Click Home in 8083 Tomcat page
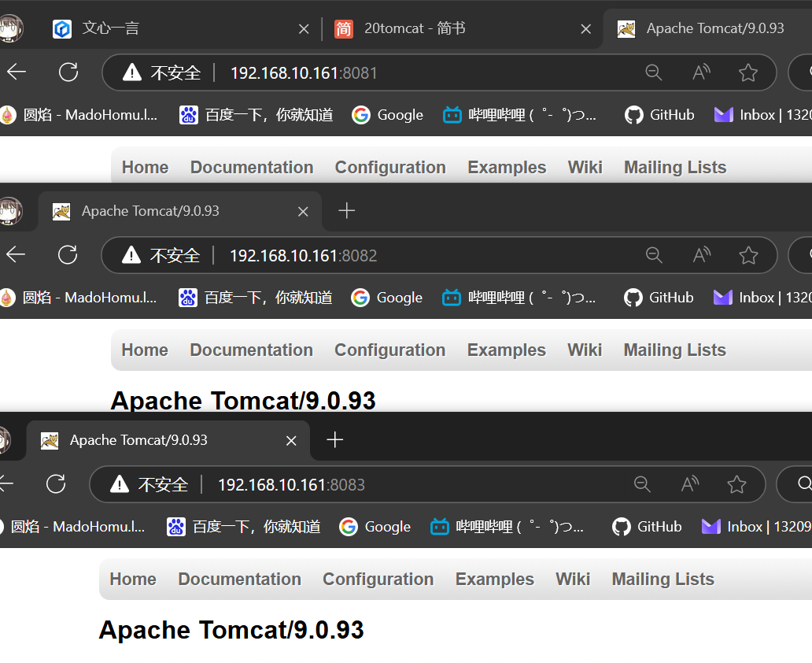 coord(132,579)
